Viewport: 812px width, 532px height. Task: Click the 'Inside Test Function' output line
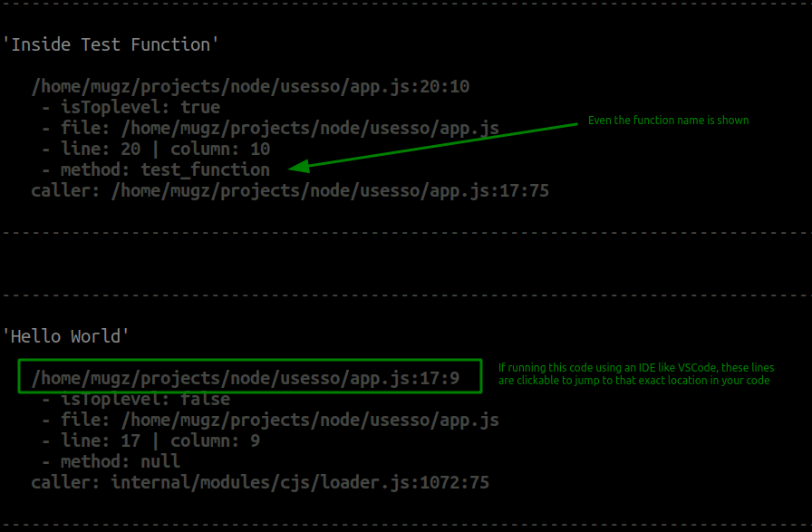[x=111, y=44]
